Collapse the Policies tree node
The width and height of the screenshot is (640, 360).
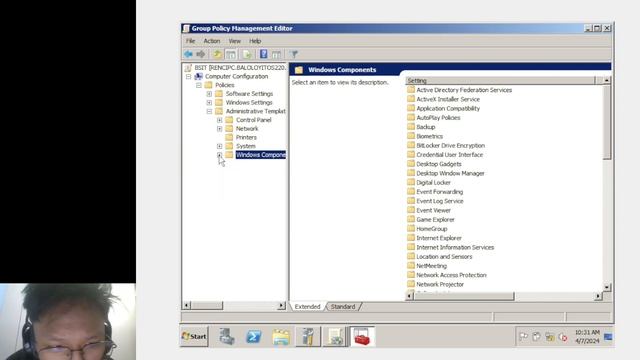pos(199,85)
